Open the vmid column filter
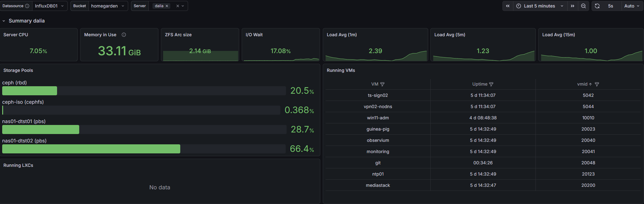644x204 pixels. pos(597,84)
